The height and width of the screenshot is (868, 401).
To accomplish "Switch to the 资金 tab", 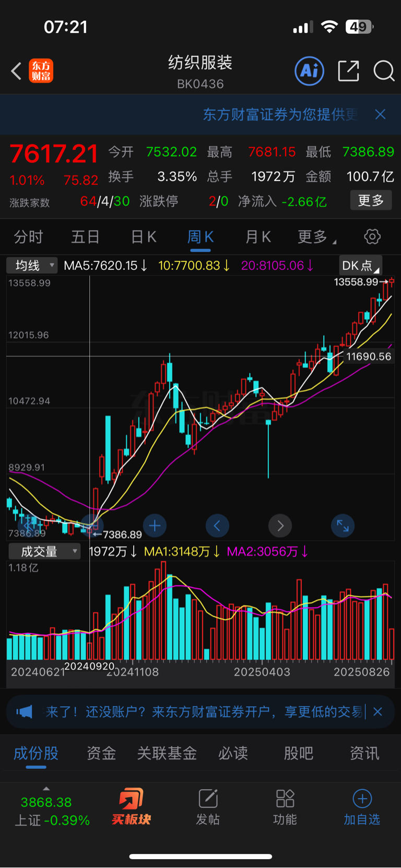I will (x=101, y=753).
